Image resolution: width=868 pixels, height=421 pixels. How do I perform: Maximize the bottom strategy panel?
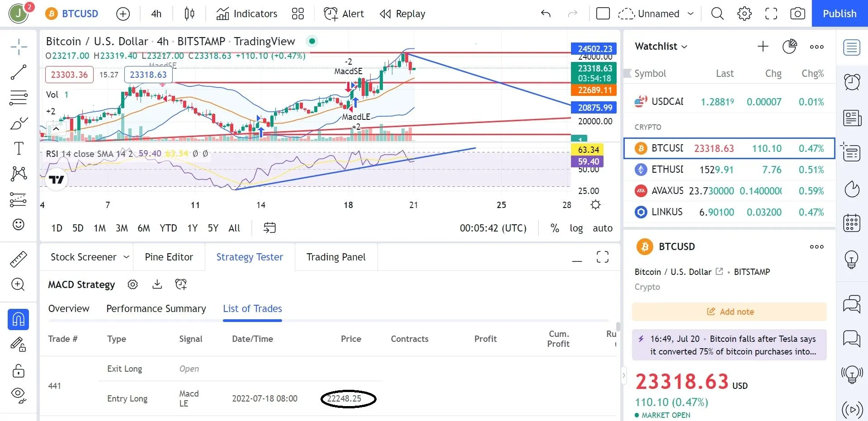pos(603,257)
